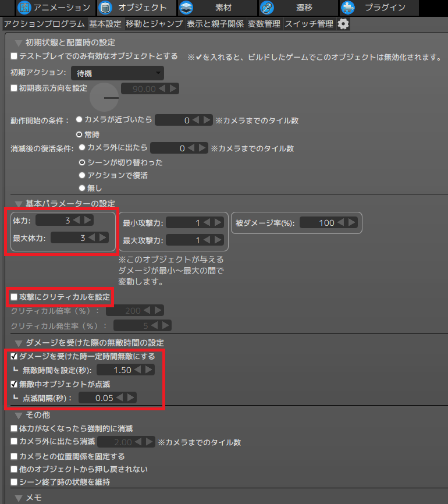Open the 変数管理 tab
Image resolution: width=448 pixels, height=504 pixels.
[x=264, y=24]
